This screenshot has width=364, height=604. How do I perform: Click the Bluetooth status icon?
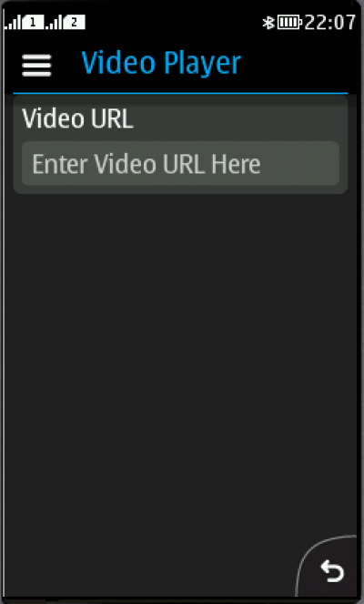click(x=268, y=23)
